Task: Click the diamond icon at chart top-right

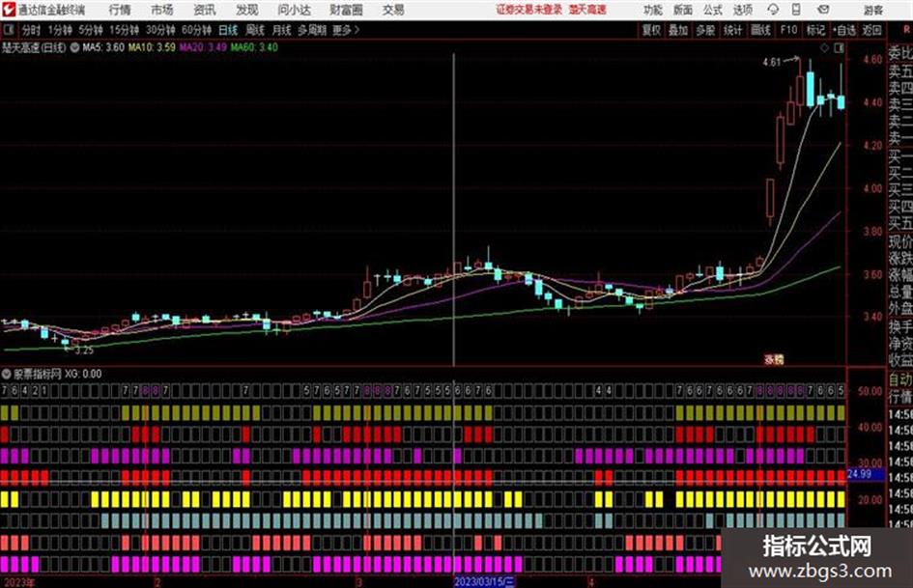Action: coord(824,48)
